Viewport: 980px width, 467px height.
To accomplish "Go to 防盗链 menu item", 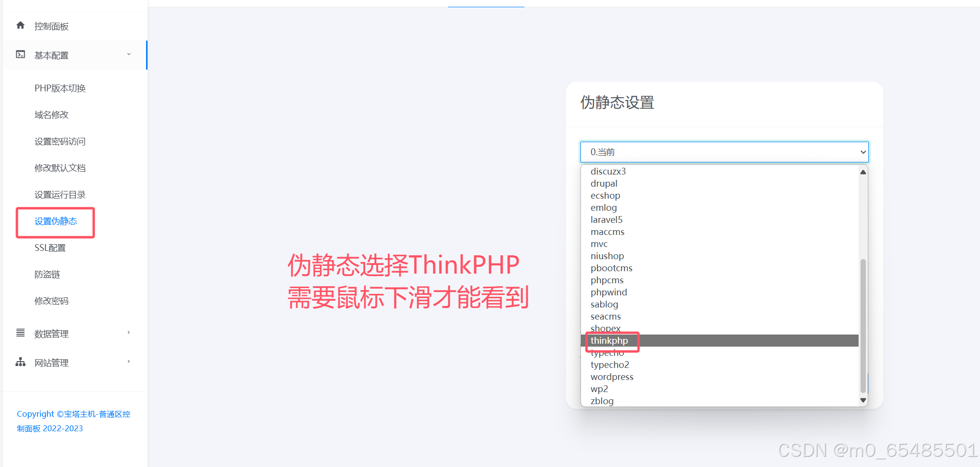I will (47, 274).
